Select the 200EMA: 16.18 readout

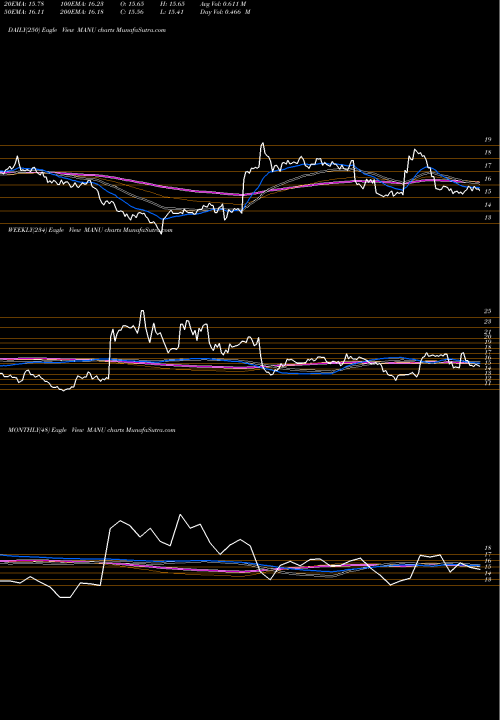(83, 12)
